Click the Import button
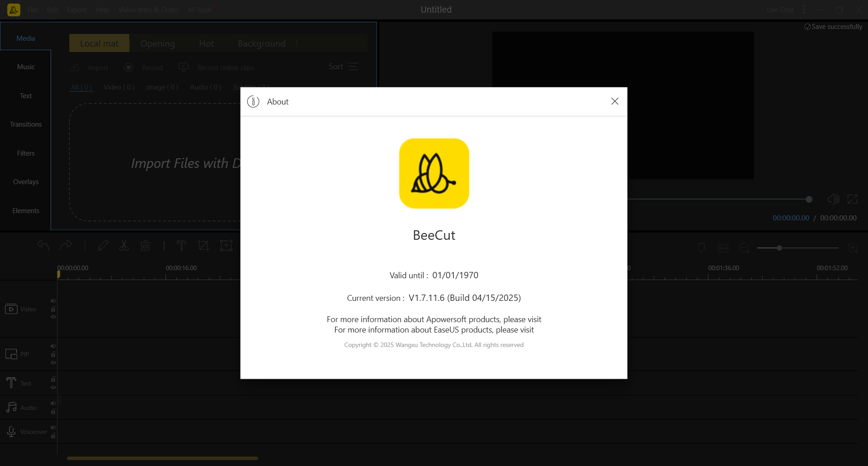 (x=90, y=67)
